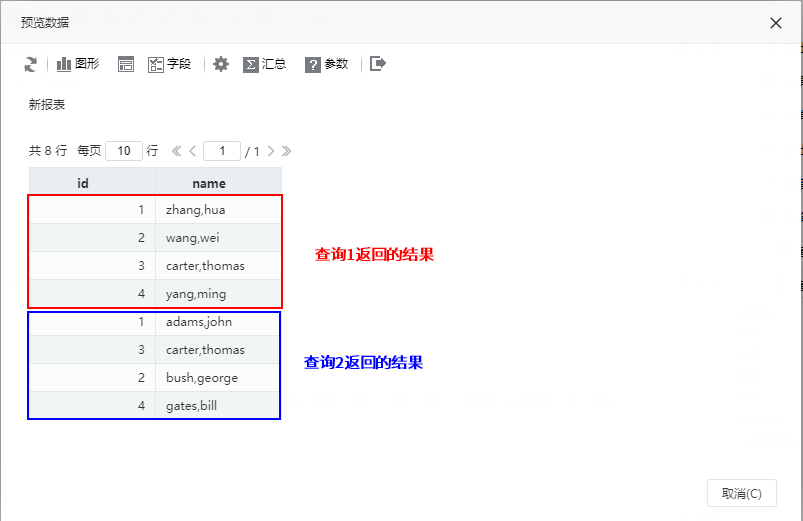Go to the next page
This screenshot has height=521, width=803.
tap(271, 151)
